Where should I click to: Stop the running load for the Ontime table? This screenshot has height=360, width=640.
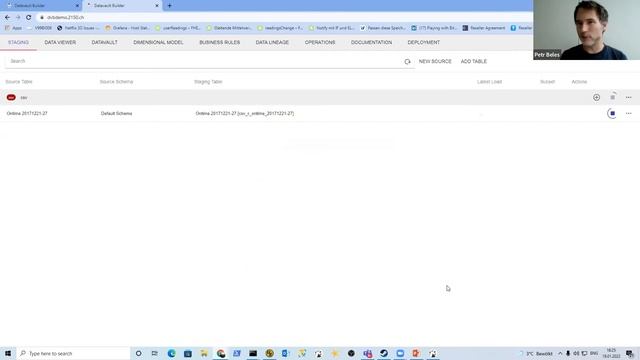click(612, 113)
